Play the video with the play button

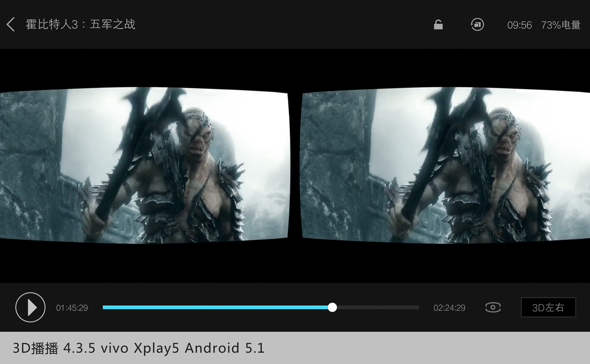coord(30,308)
